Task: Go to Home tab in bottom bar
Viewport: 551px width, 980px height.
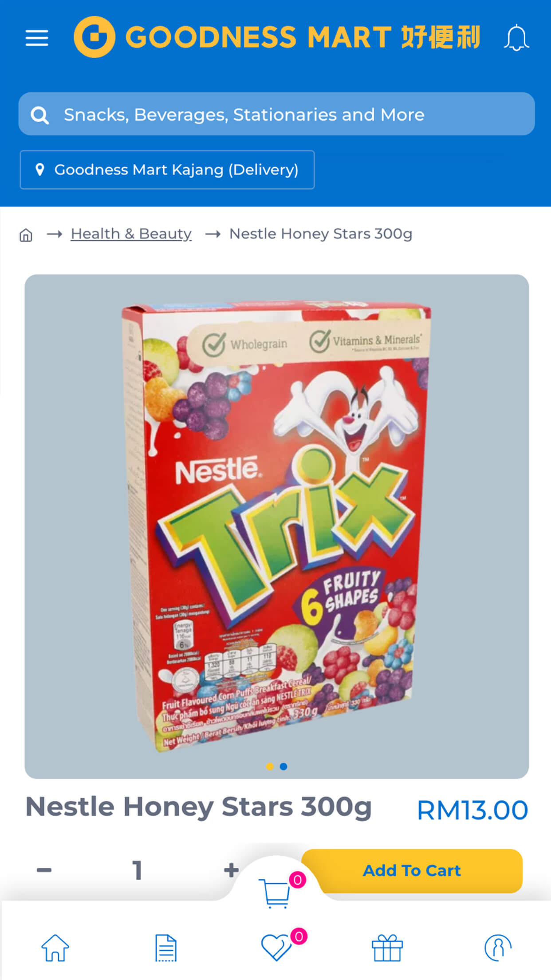Action: point(55,948)
